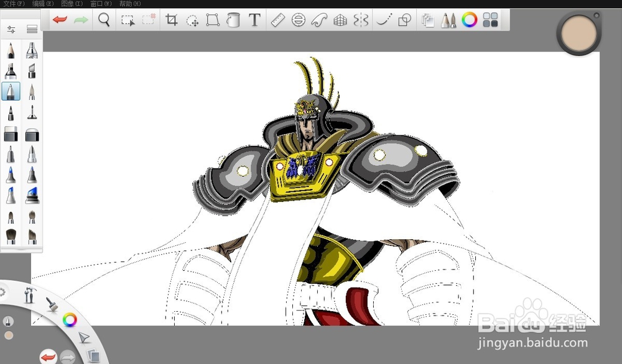
Task: Click the beige color puck
Action: point(578,34)
